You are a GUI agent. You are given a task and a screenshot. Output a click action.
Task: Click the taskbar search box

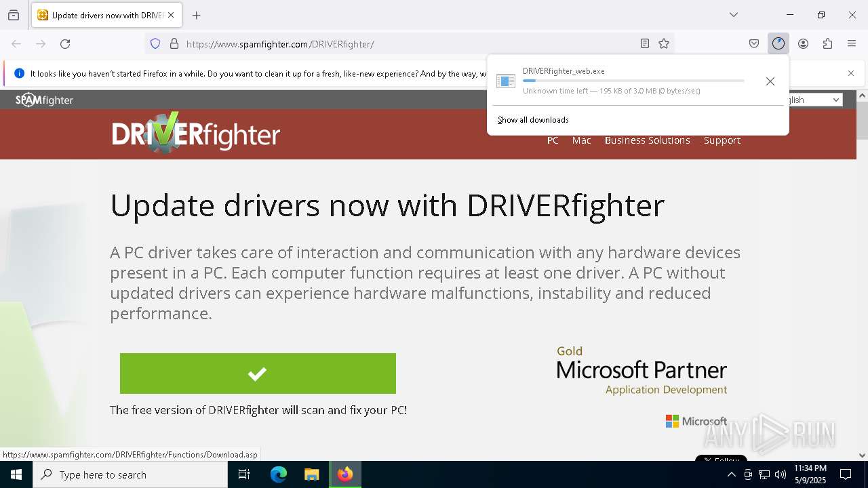[x=130, y=474]
